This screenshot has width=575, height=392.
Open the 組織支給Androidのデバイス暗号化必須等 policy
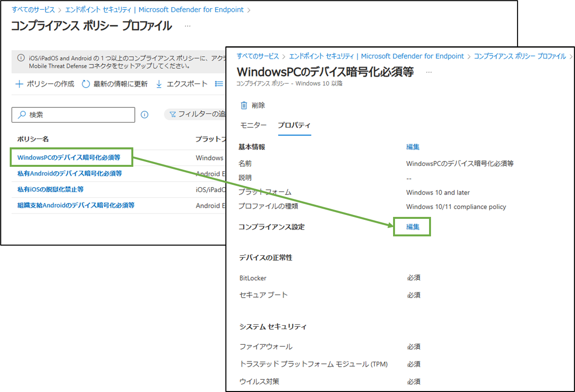(x=76, y=205)
